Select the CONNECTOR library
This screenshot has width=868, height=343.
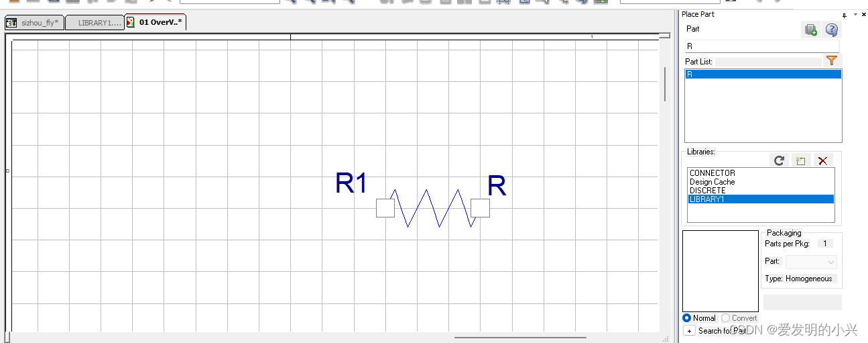[712, 173]
